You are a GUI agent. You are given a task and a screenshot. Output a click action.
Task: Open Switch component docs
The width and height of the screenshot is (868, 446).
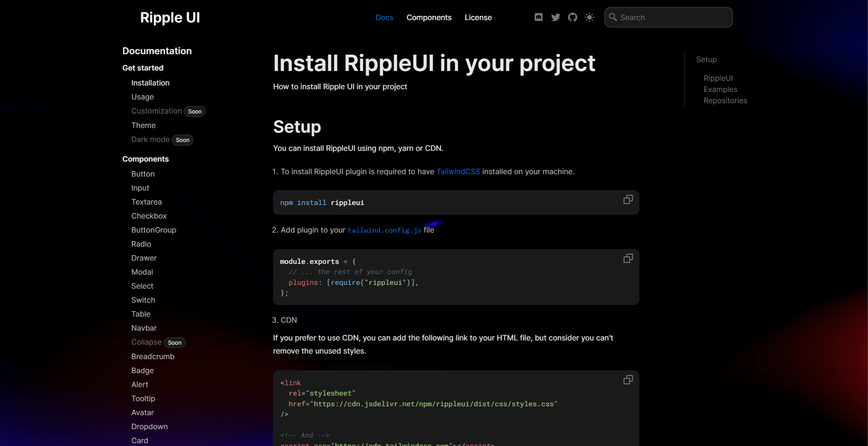(x=143, y=300)
